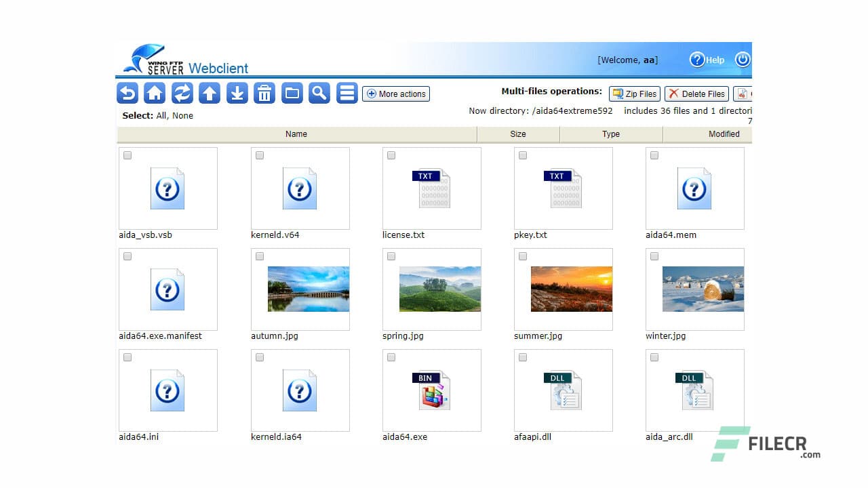The height and width of the screenshot is (488, 868).
Task: Click the Zip Files button
Action: click(x=633, y=94)
